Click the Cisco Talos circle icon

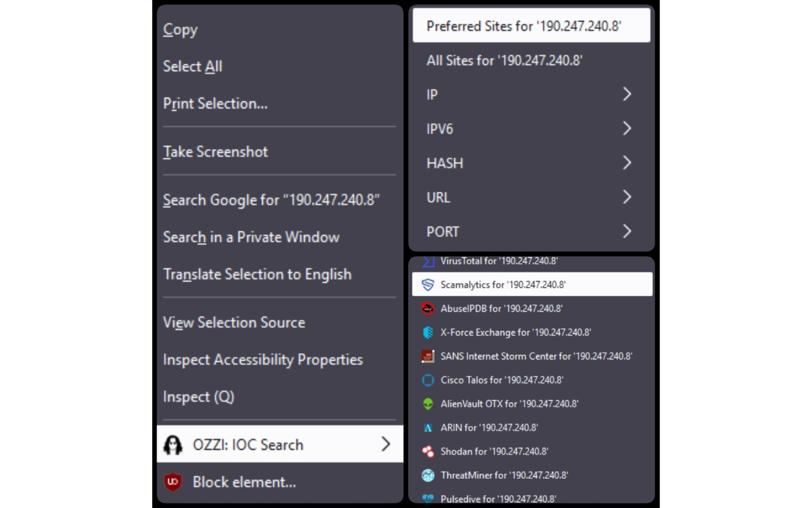coord(428,380)
